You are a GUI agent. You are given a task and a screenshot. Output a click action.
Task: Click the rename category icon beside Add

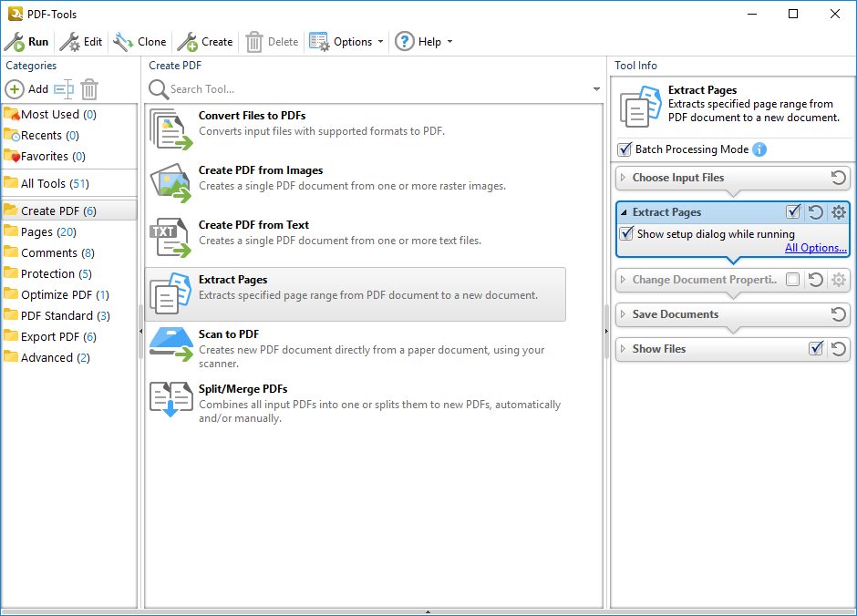[x=63, y=89]
